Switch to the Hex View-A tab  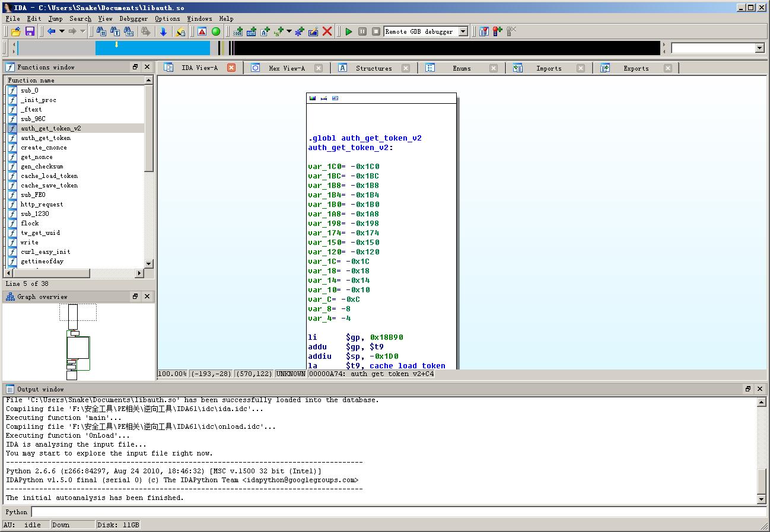(287, 68)
